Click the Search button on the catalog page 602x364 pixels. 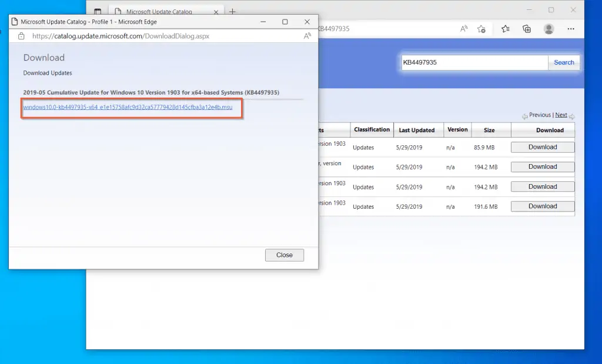(564, 62)
